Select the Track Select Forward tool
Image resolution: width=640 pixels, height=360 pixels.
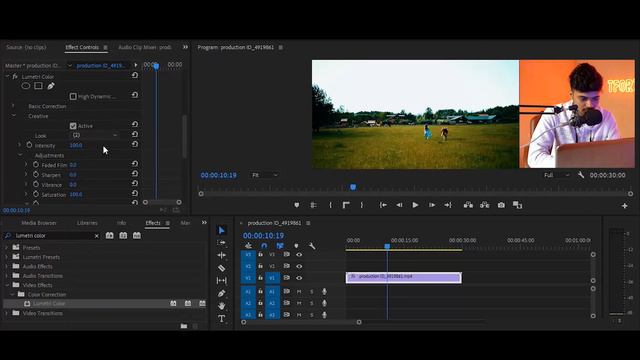[x=222, y=242]
